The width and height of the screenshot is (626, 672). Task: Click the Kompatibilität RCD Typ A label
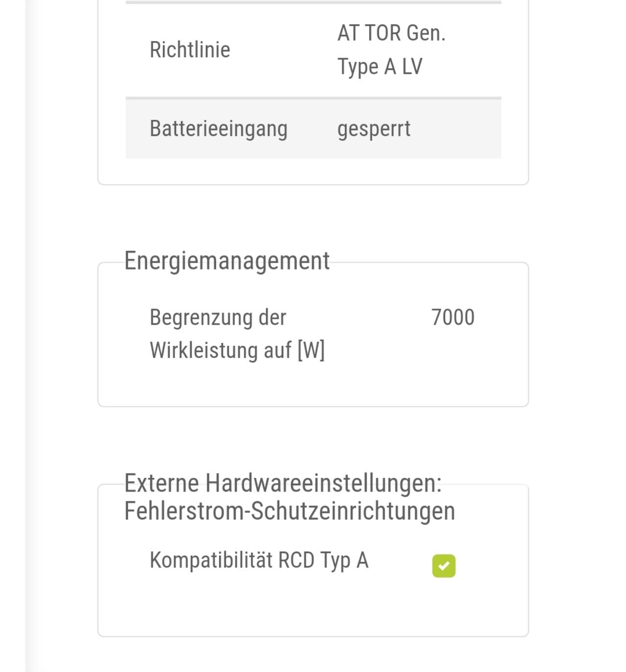[259, 560]
